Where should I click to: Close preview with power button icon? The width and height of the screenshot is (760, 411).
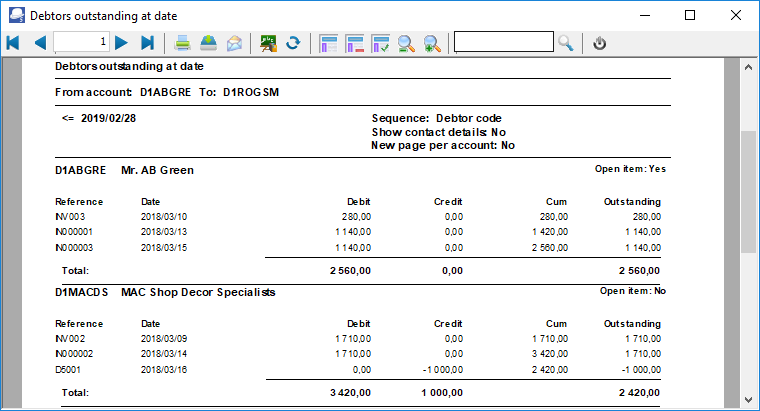tap(600, 43)
